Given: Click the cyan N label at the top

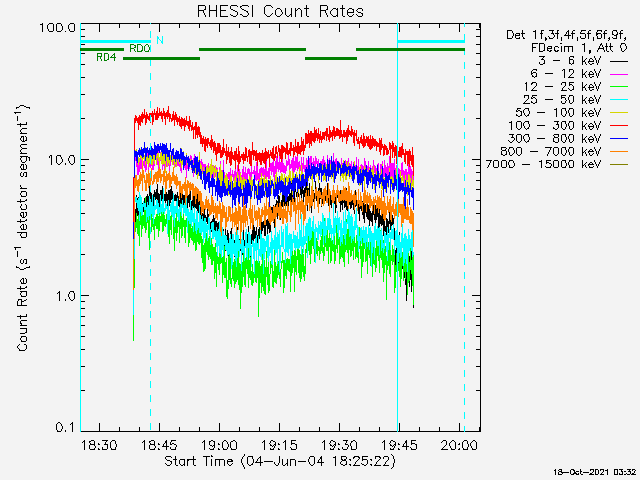Looking at the screenshot, I should pos(160,40).
